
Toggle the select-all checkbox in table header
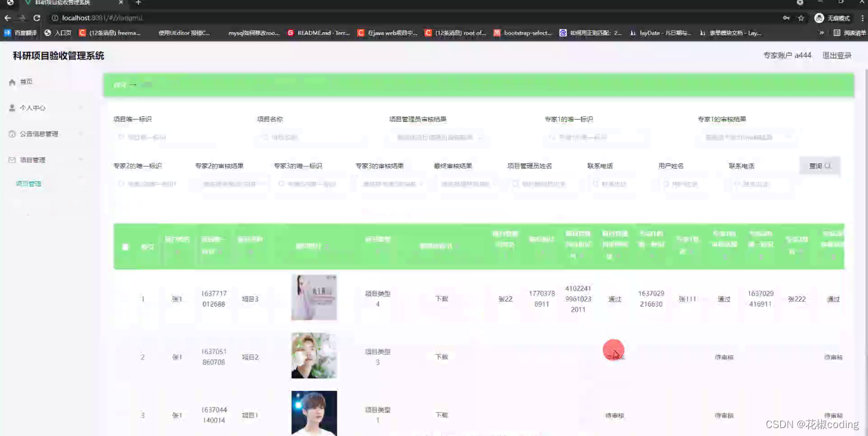125,247
